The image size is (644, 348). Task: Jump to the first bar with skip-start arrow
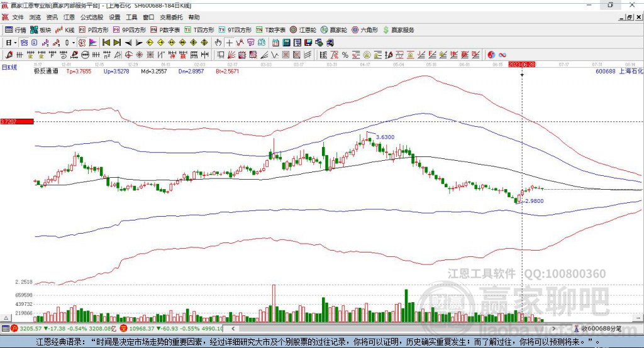[106, 43]
